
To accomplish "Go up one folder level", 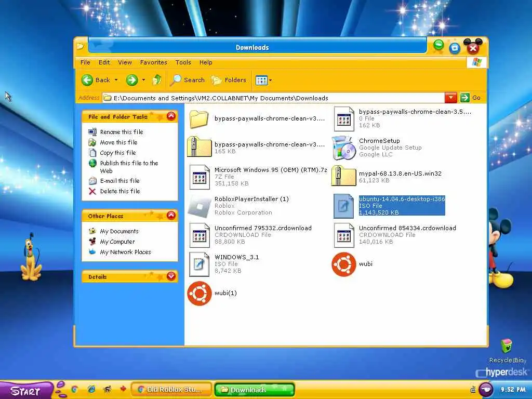I will pos(156,80).
